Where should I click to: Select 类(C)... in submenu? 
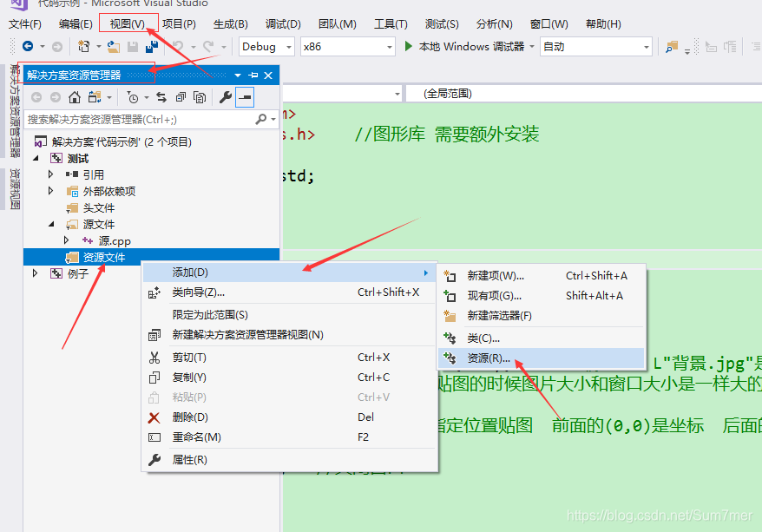point(542,338)
